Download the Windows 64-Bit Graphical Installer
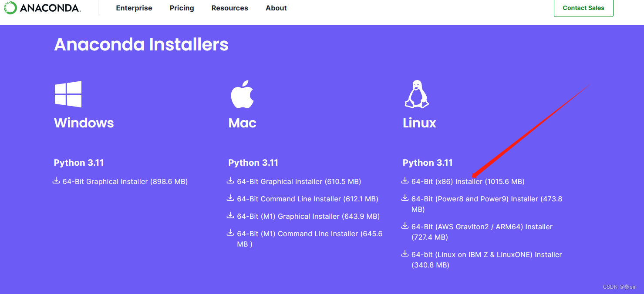644x294 pixels. [125, 181]
